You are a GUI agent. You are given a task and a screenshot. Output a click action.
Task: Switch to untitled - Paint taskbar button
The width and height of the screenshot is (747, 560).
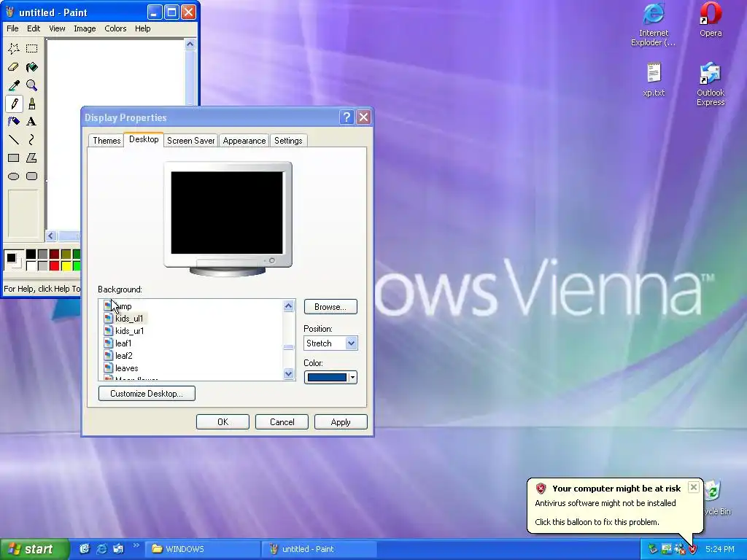coord(320,549)
